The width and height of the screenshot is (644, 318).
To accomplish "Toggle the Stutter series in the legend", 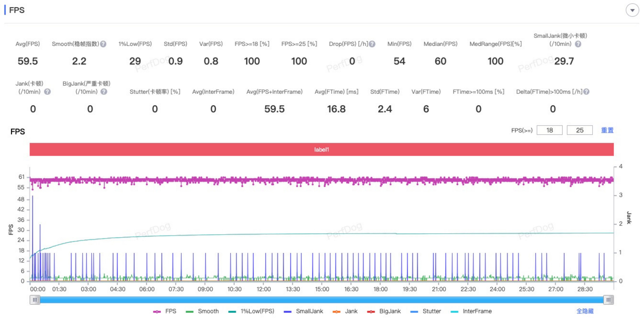I will click(x=425, y=311).
